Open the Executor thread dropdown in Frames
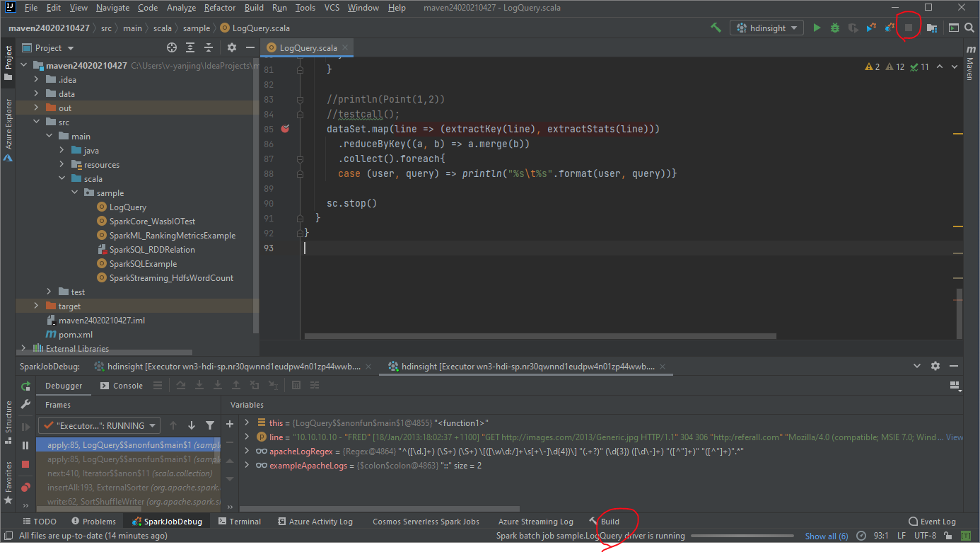Viewport: 980px width, 552px height. point(98,425)
